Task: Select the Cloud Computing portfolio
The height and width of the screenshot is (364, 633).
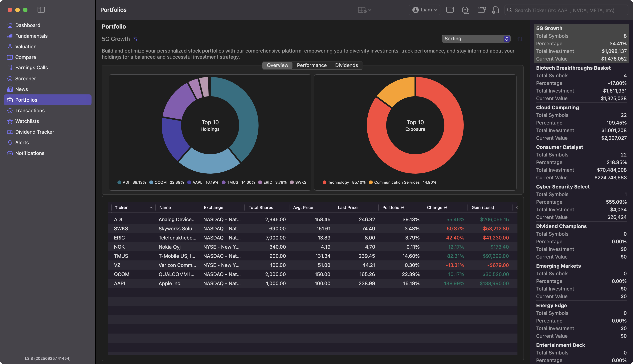Action: coord(557,108)
